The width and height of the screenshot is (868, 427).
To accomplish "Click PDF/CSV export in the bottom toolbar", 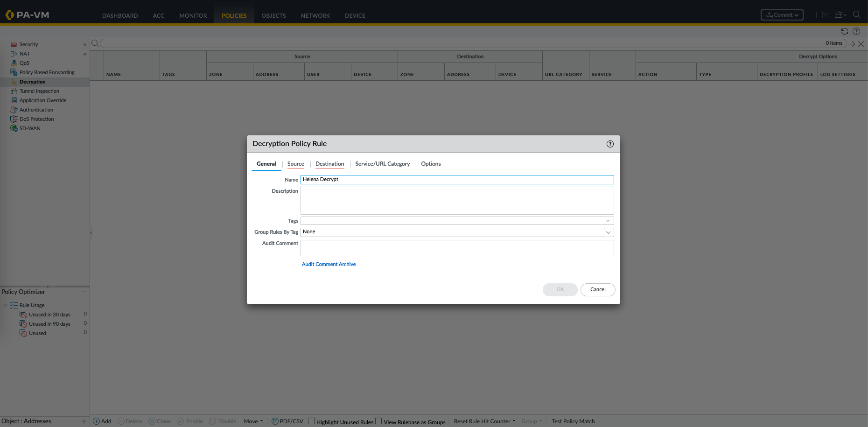I will coord(287,421).
